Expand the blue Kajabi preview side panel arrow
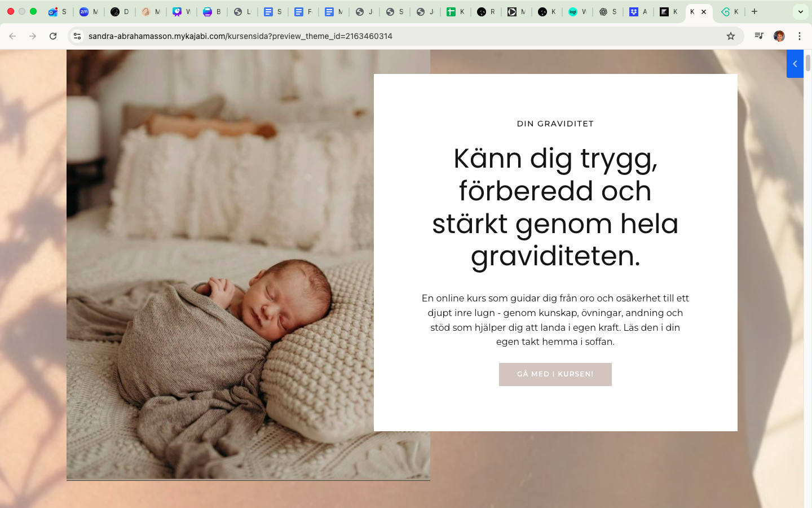The height and width of the screenshot is (508, 812). tap(795, 64)
